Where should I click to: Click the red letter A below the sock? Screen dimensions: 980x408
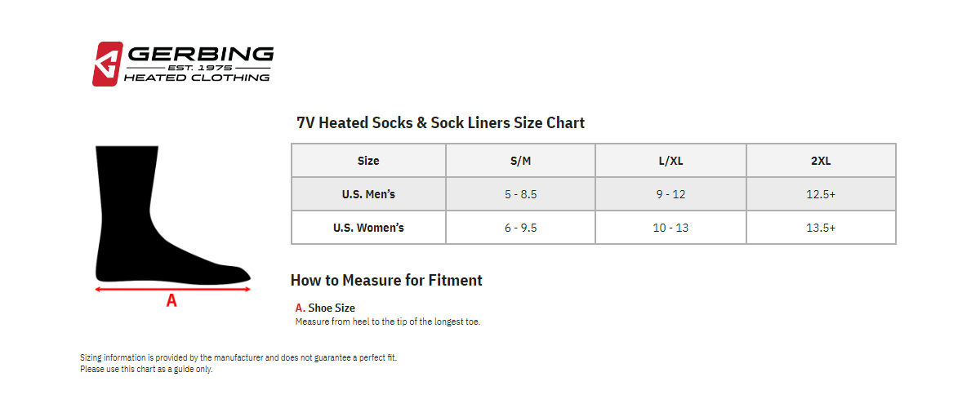171,301
